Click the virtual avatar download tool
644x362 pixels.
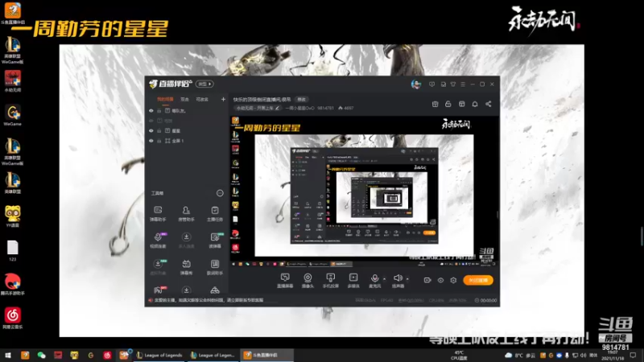[158, 267]
